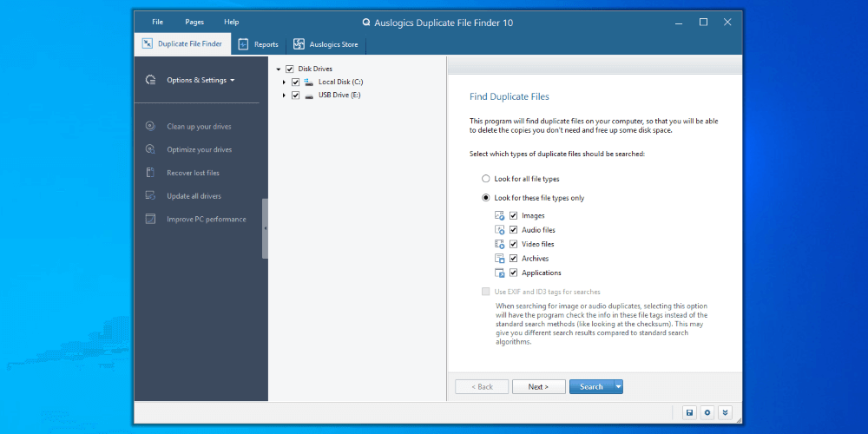Switch to the Reports tab
Viewport: 868px width, 434px height.
(259, 44)
